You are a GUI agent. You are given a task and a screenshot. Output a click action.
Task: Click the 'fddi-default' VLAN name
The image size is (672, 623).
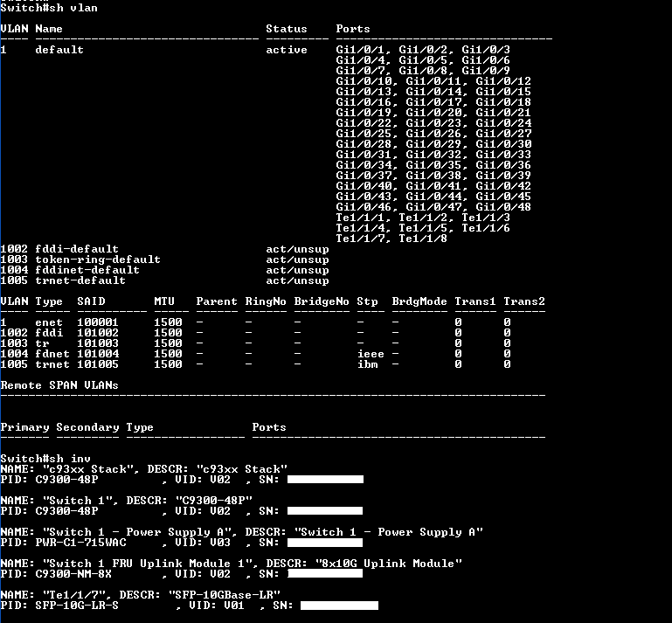pyautogui.click(x=77, y=249)
